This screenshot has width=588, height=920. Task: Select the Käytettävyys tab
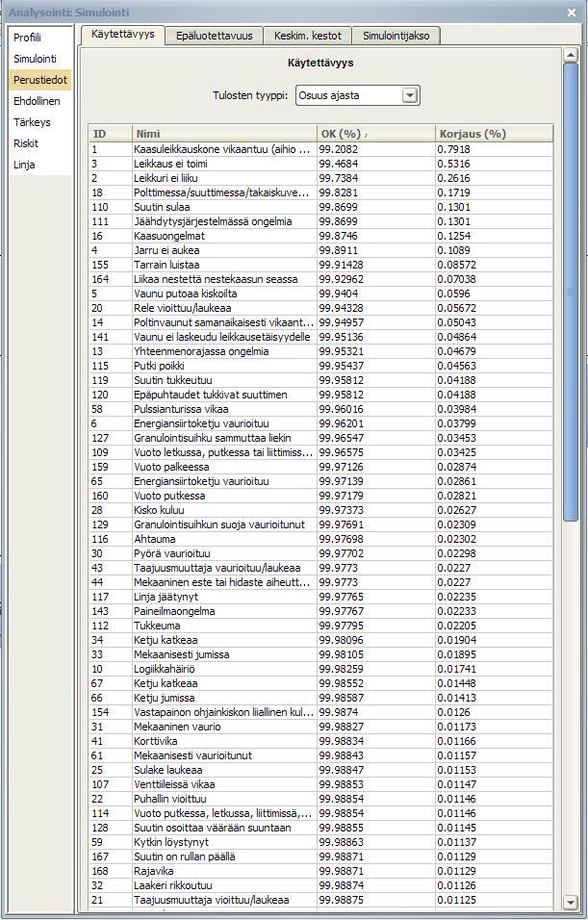click(122, 34)
